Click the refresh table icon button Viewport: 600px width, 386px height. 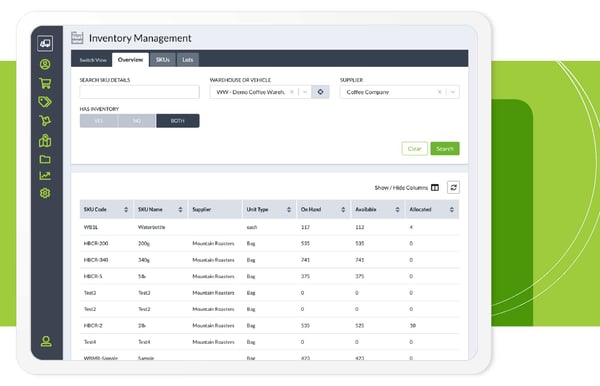tap(453, 187)
